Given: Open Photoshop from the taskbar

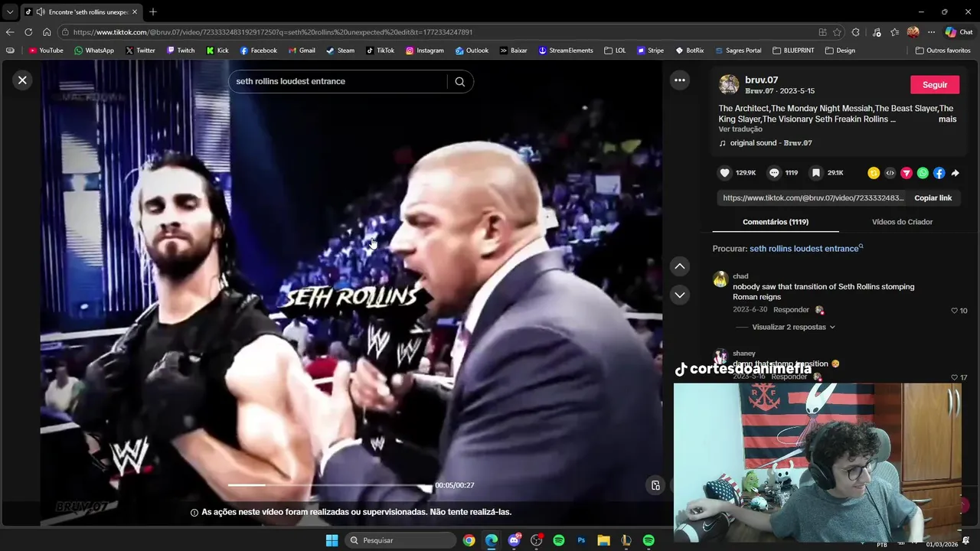Looking at the screenshot, I should (x=581, y=540).
